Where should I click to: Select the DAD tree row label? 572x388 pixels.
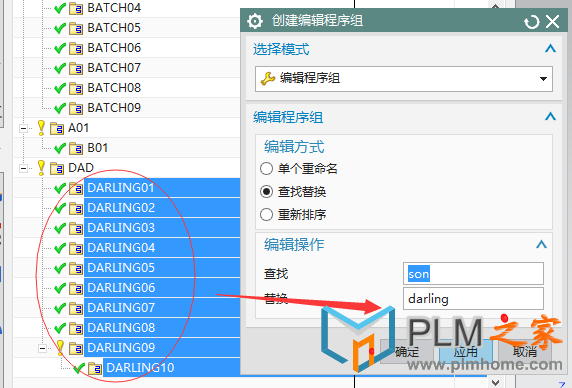(x=81, y=168)
